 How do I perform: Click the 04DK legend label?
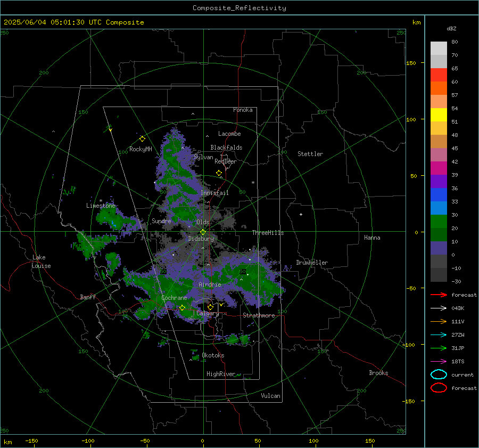pyautogui.click(x=458, y=308)
